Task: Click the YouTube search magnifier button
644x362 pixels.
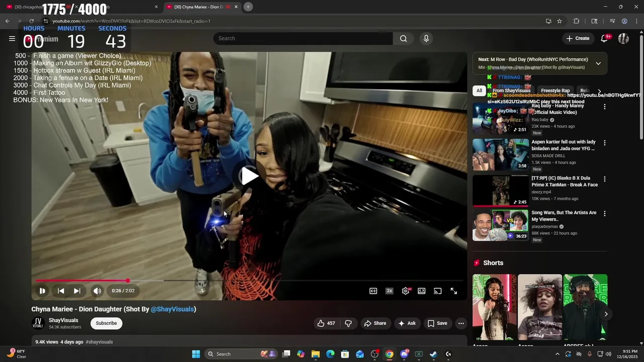Action: (404, 39)
